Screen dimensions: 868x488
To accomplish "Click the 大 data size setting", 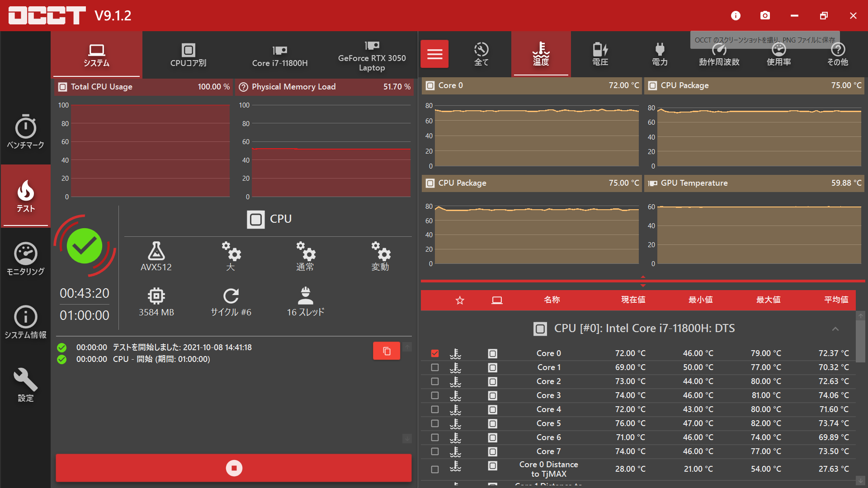I will [x=231, y=256].
